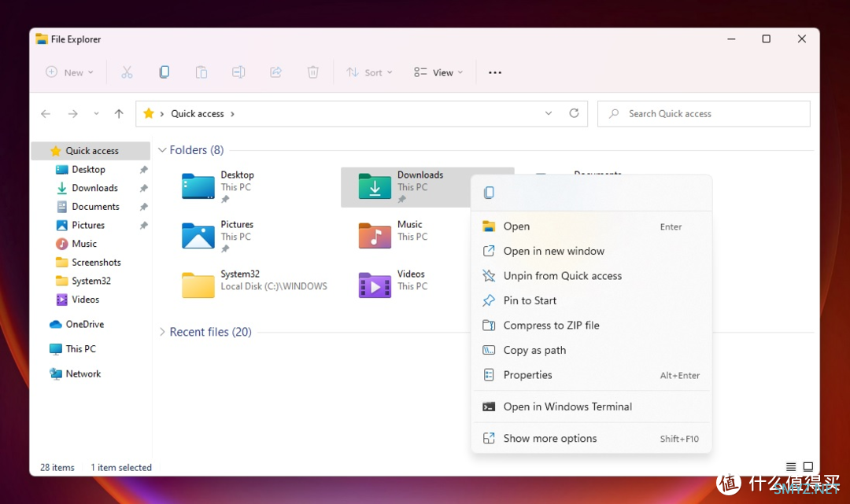Choose Copy as path
The width and height of the screenshot is (850, 504).
click(x=591, y=350)
